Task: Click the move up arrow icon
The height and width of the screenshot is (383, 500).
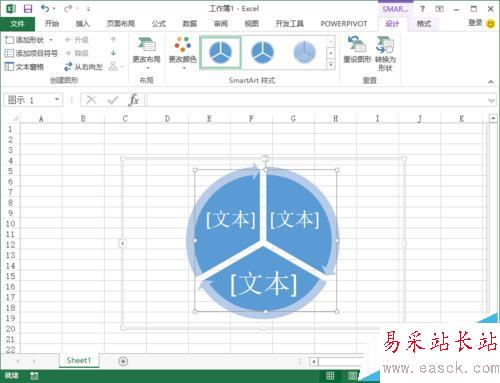Action: [x=113, y=40]
